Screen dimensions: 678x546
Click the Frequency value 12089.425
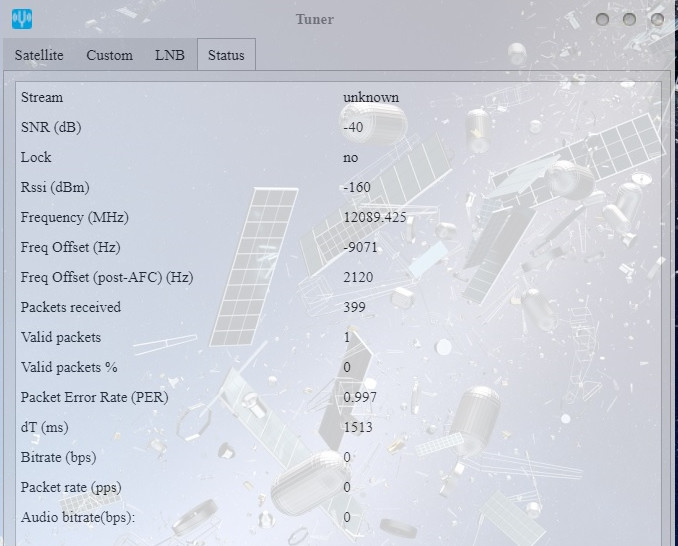374,217
